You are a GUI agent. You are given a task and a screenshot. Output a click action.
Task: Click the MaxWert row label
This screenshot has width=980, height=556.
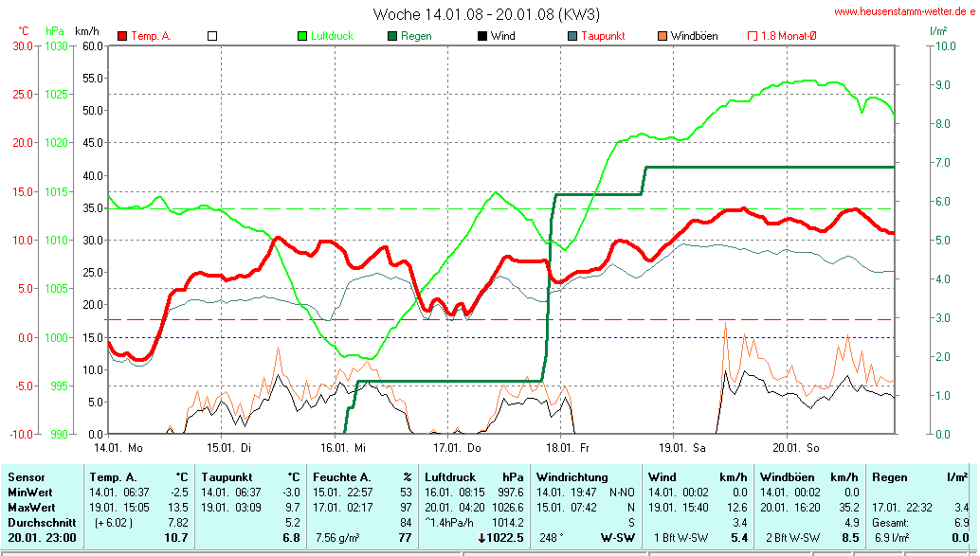pyautogui.click(x=32, y=507)
